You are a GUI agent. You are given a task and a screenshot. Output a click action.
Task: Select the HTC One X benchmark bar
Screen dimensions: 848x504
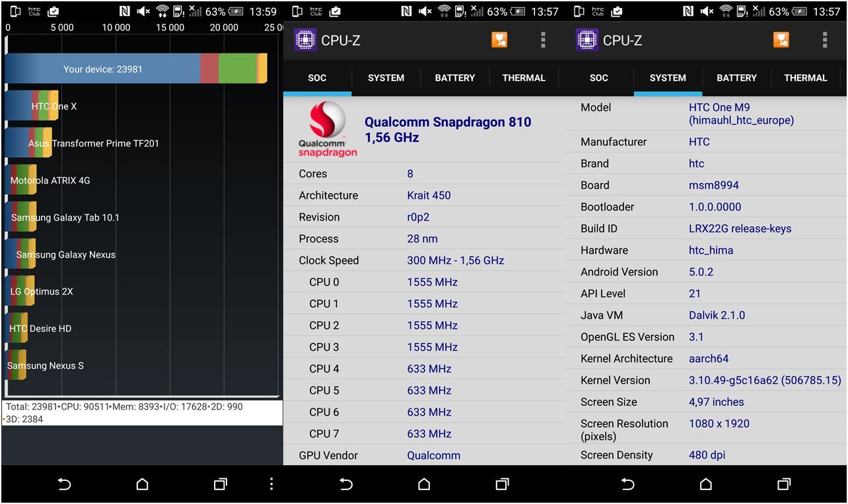click(32, 106)
